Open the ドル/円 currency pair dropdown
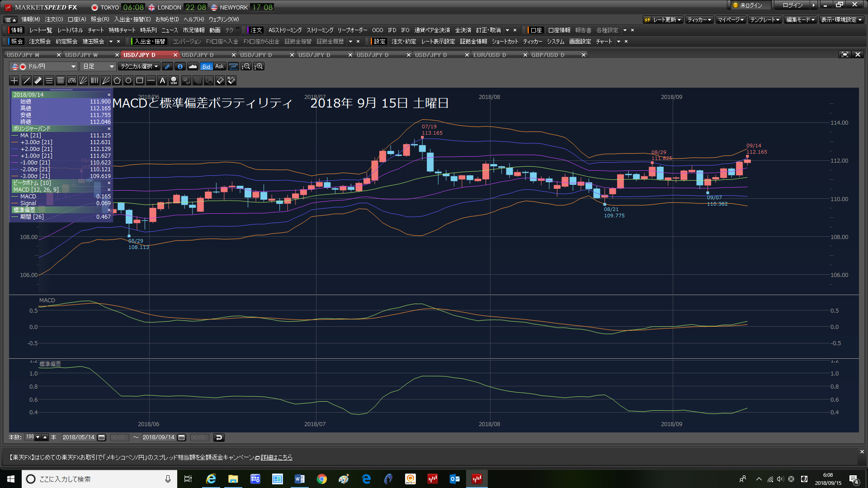868x488 pixels. click(x=43, y=66)
